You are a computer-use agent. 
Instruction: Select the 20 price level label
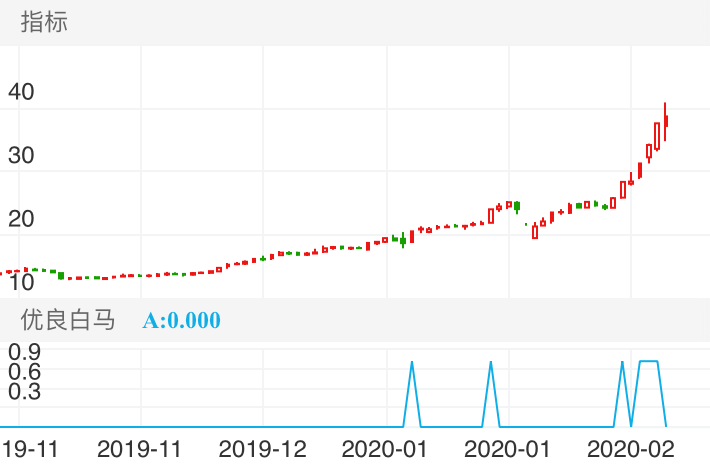coord(22,219)
